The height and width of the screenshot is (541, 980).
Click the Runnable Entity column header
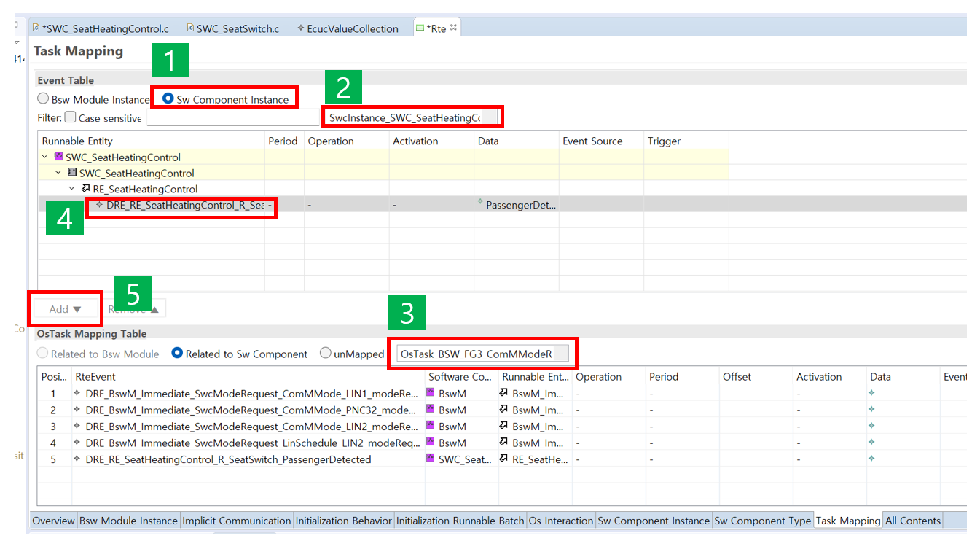(152, 141)
